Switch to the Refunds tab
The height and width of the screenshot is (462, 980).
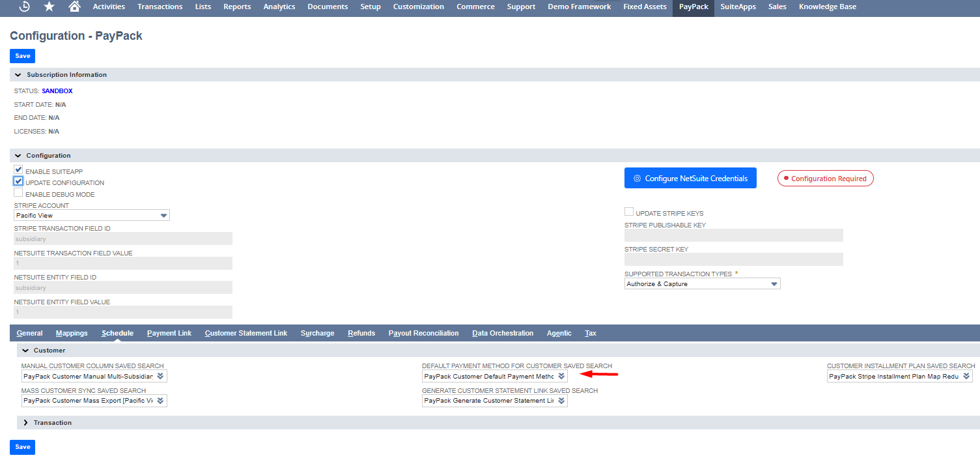point(361,333)
